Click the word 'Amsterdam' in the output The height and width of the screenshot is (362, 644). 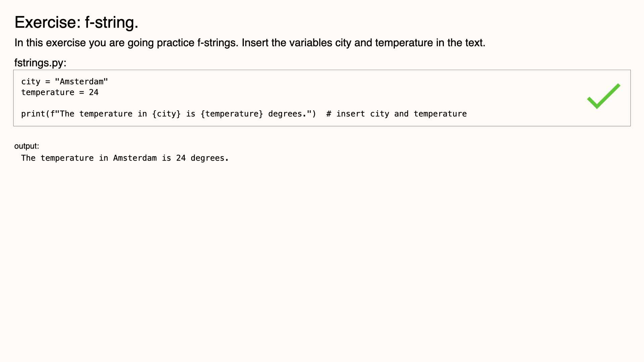[x=135, y=158]
